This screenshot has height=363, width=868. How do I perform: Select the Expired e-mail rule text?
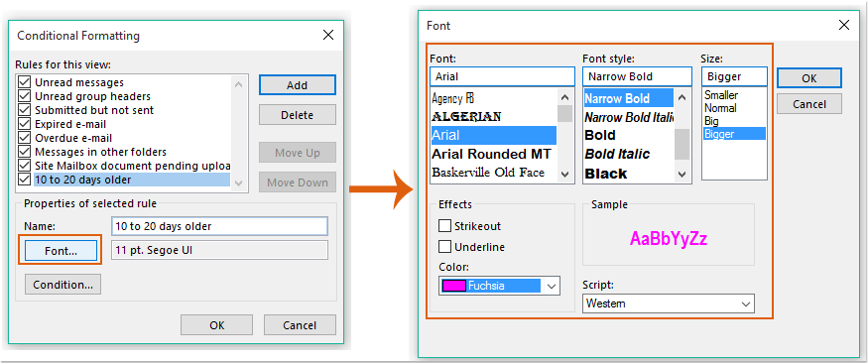[70, 124]
